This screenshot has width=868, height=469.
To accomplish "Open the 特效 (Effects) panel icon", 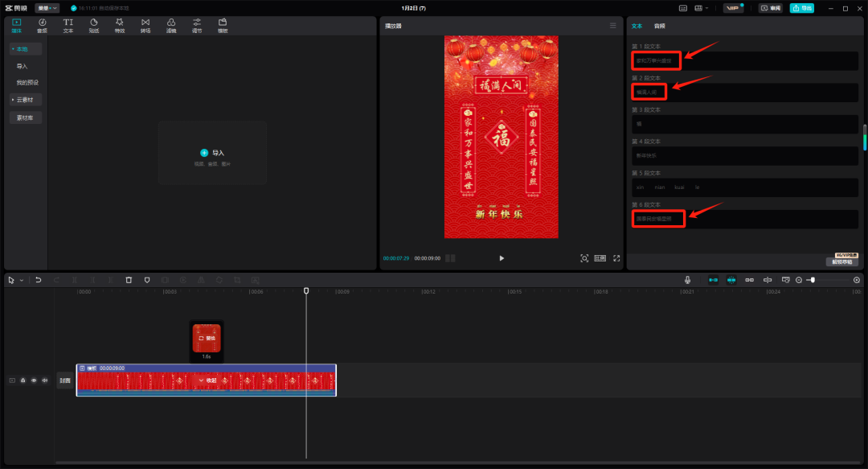I will (120, 26).
